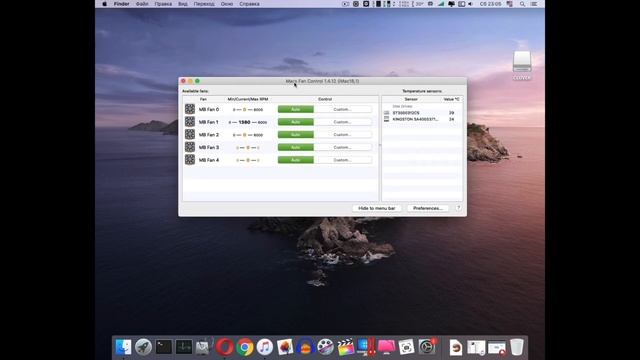Open Spotlight search in menu bar
This screenshot has width=640, height=360.
(522, 4)
